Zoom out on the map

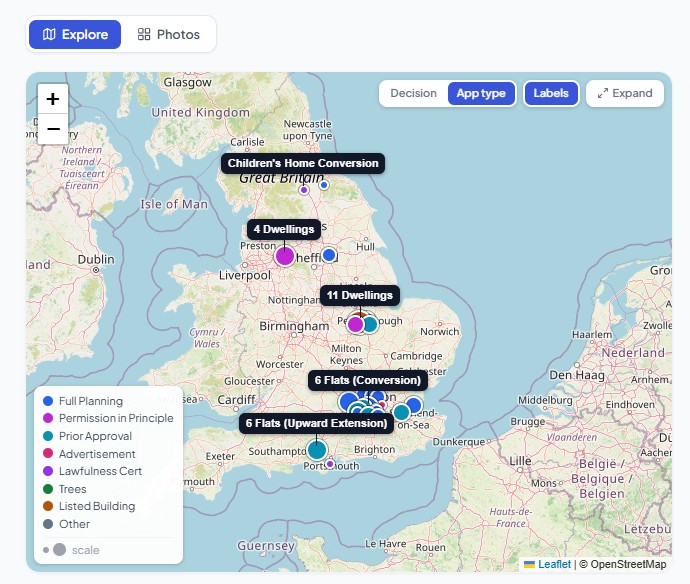(53, 129)
